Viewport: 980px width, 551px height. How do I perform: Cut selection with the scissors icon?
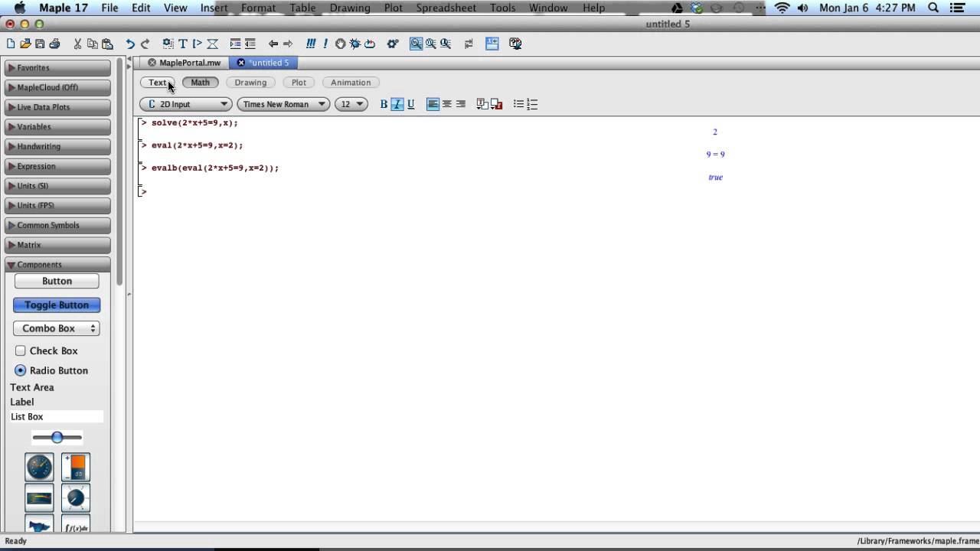[x=77, y=44]
